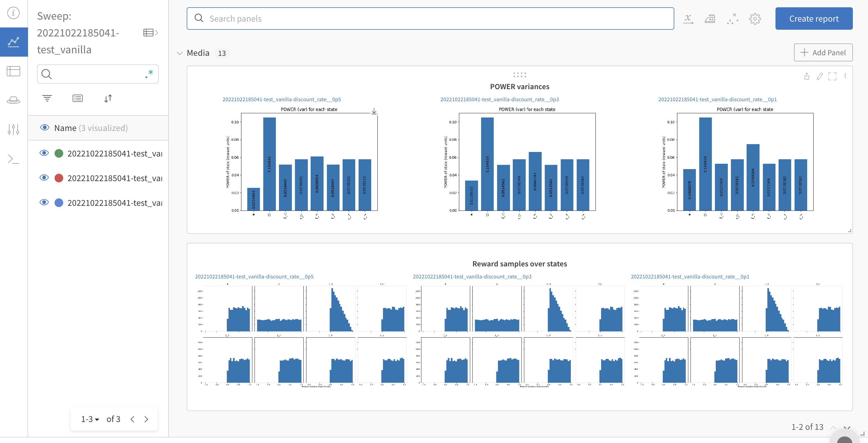Screen dimensions: 868x443
Task: Edit the POWER variances panel with pencil
Action: tap(819, 77)
